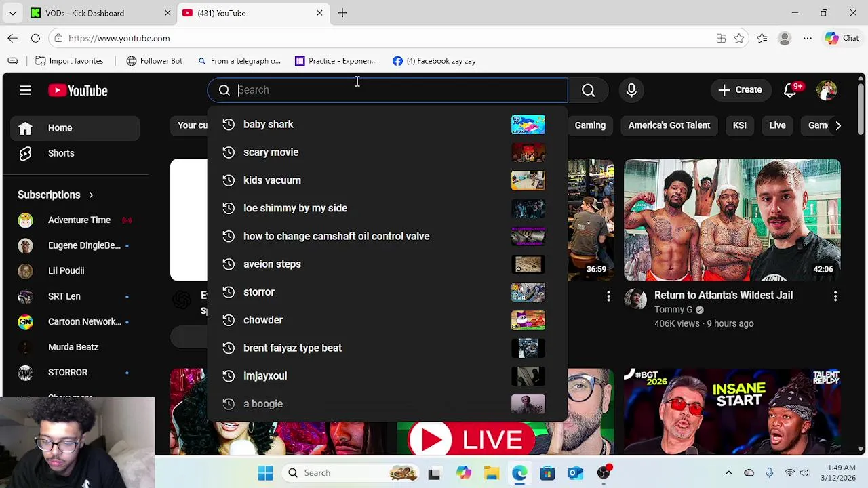Select 'storror' search suggestion
Screen dimensions: 868x488
[x=387, y=292]
